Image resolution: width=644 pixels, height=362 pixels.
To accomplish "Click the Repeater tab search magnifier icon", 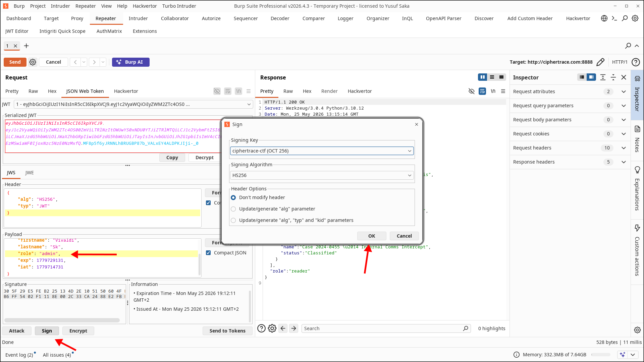I will click(628, 46).
